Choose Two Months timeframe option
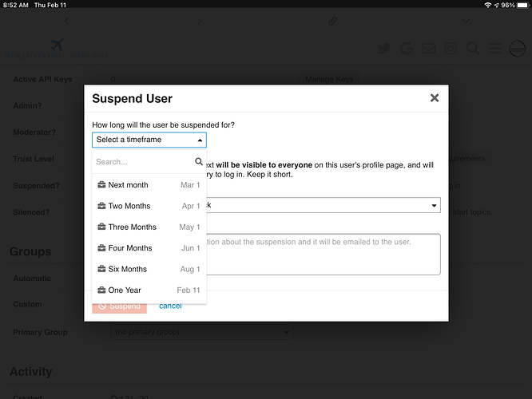 (x=149, y=206)
